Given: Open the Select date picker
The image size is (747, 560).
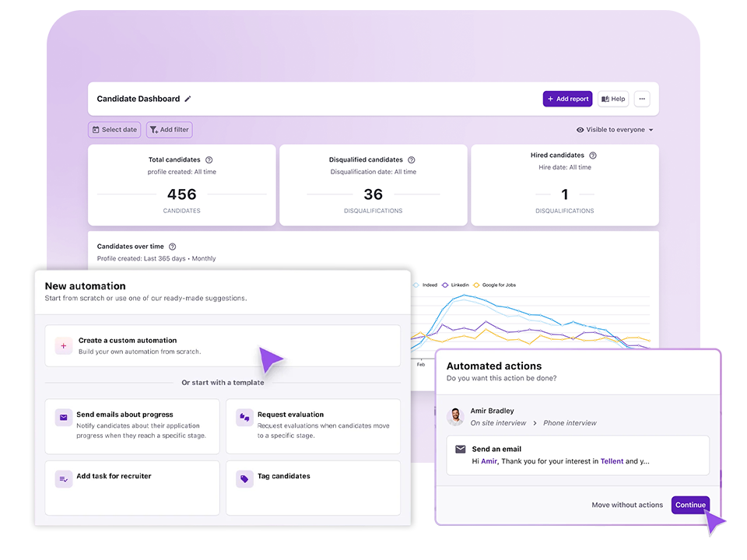Looking at the screenshot, I should pos(114,130).
